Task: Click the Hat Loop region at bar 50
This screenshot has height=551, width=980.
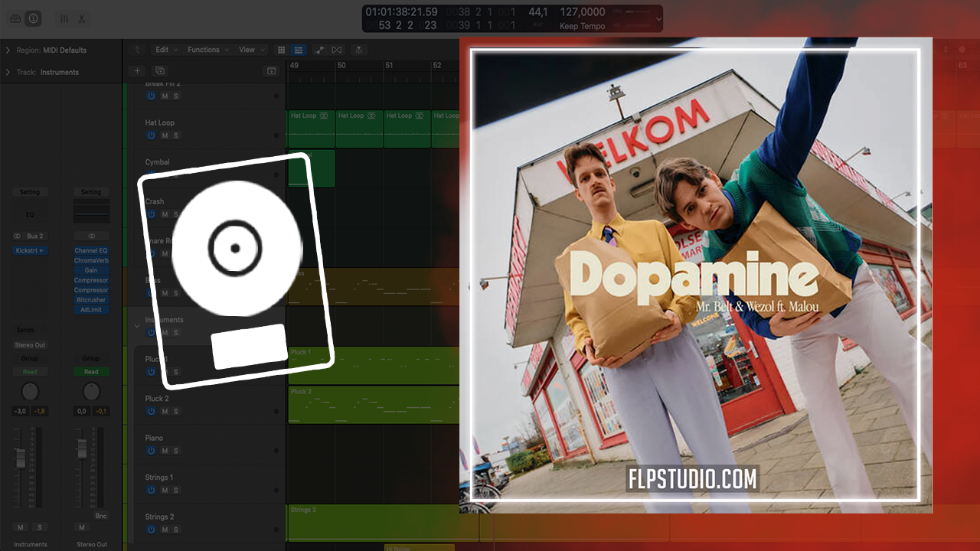Action: [359, 129]
